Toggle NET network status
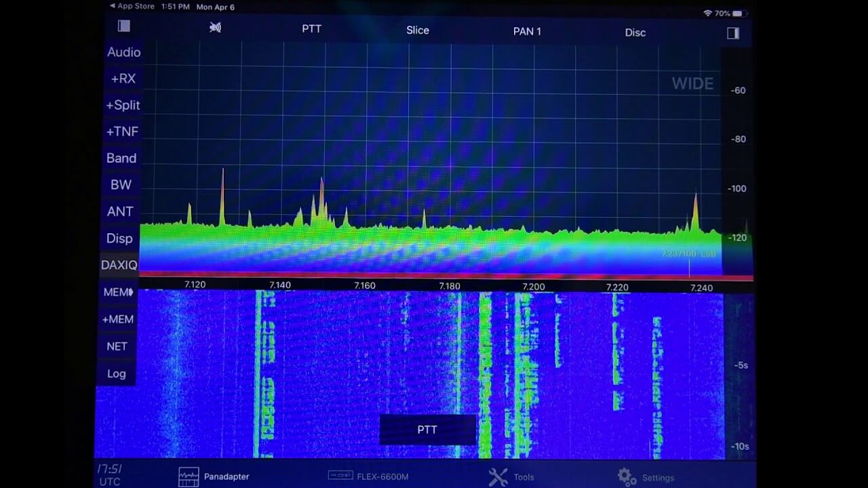 [x=117, y=346]
